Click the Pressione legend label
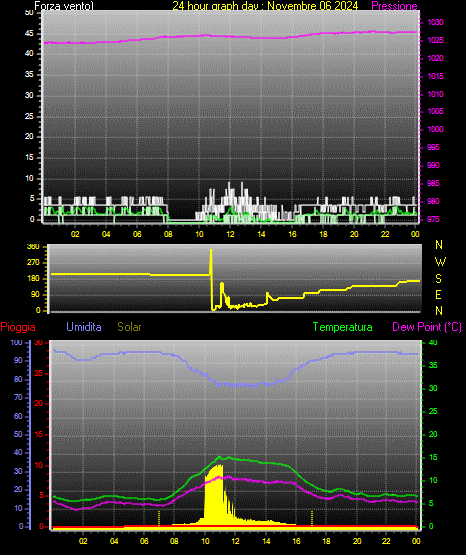Viewport: 466px width, 555px height. 394,5
